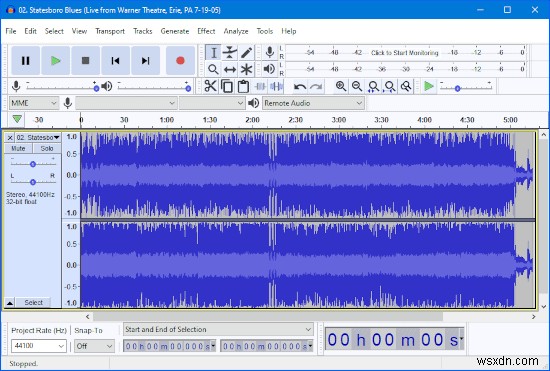Pause playback with the Pause button

[x=25, y=61]
